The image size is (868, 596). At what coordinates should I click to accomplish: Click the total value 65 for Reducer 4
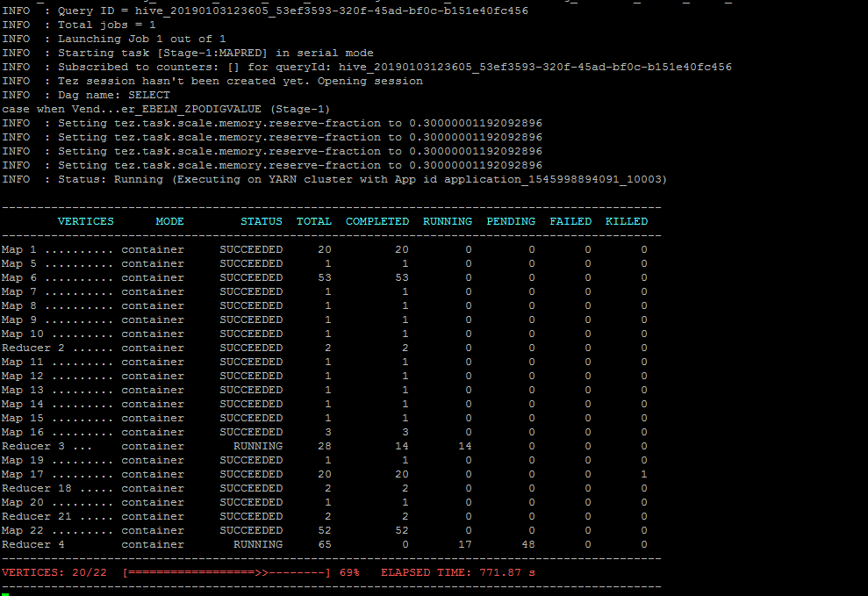click(x=325, y=544)
